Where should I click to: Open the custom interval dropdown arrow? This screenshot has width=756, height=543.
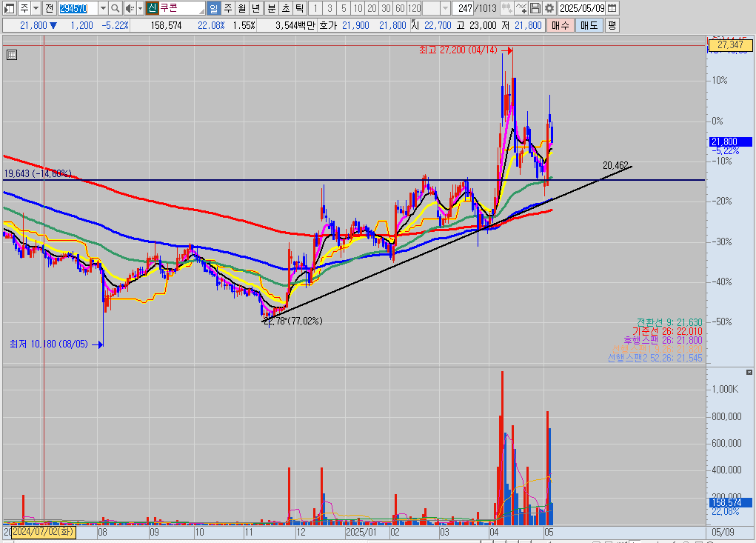[x=446, y=8]
